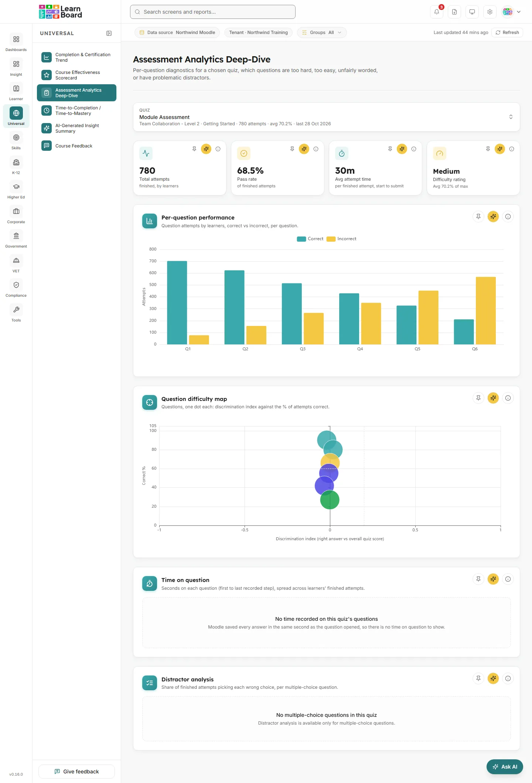Open presentation display mode icon
This screenshot has width=532, height=783.
(x=472, y=12)
